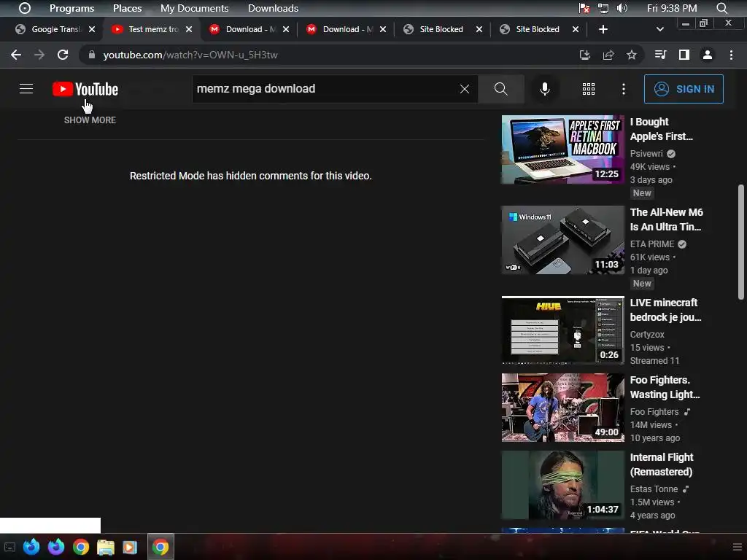Image resolution: width=747 pixels, height=560 pixels.
Task: Install app icon in address bar
Action: point(584,55)
